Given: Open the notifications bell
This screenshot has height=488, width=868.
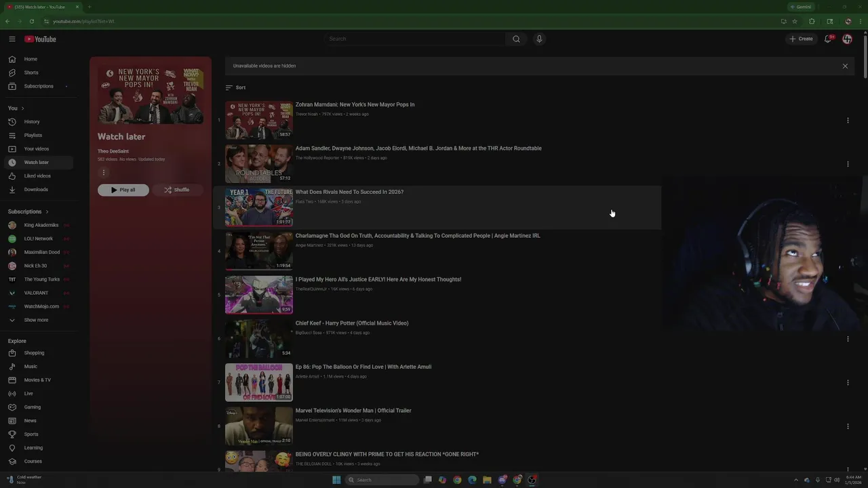Looking at the screenshot, I should tap(828, 39).
